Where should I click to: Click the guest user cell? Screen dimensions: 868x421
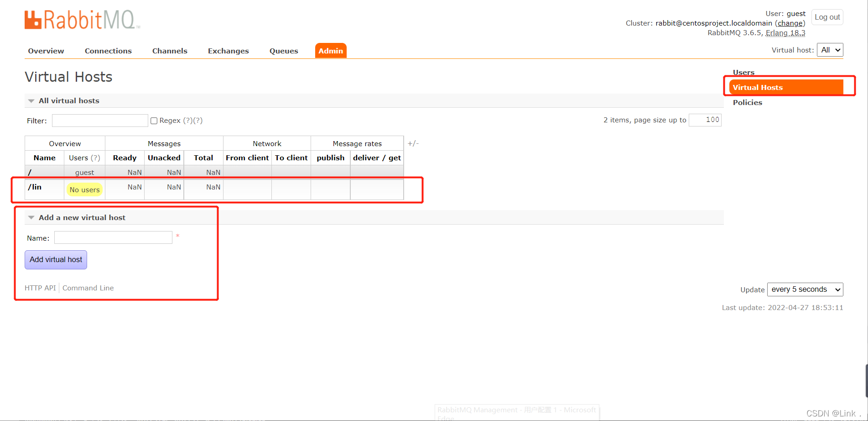click(84, 173)
